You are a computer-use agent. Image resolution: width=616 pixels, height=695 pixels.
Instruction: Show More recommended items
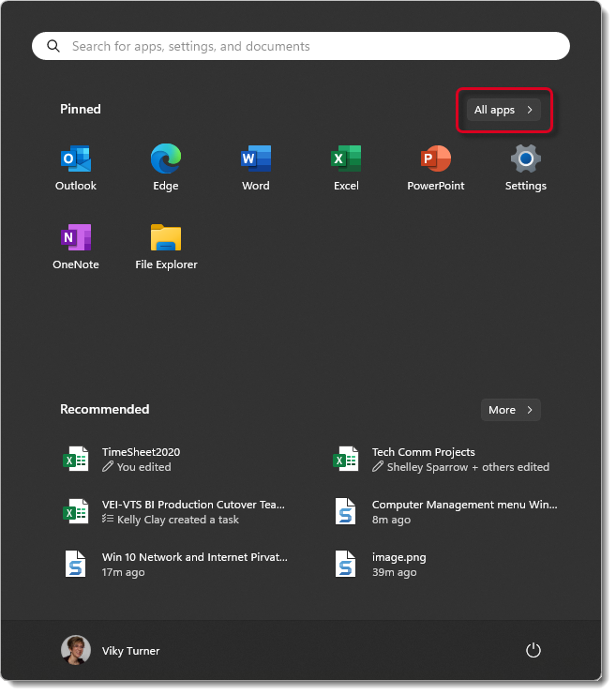[x=510, y=410]
